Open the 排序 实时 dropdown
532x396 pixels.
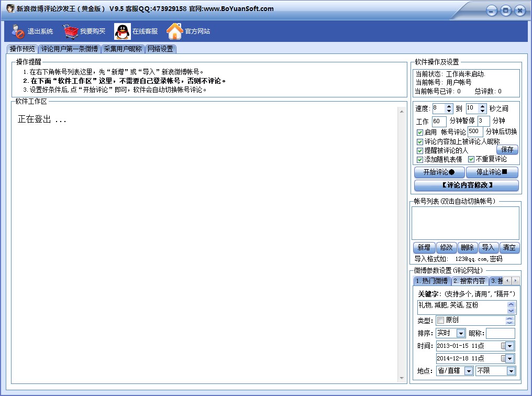[461, 334]
